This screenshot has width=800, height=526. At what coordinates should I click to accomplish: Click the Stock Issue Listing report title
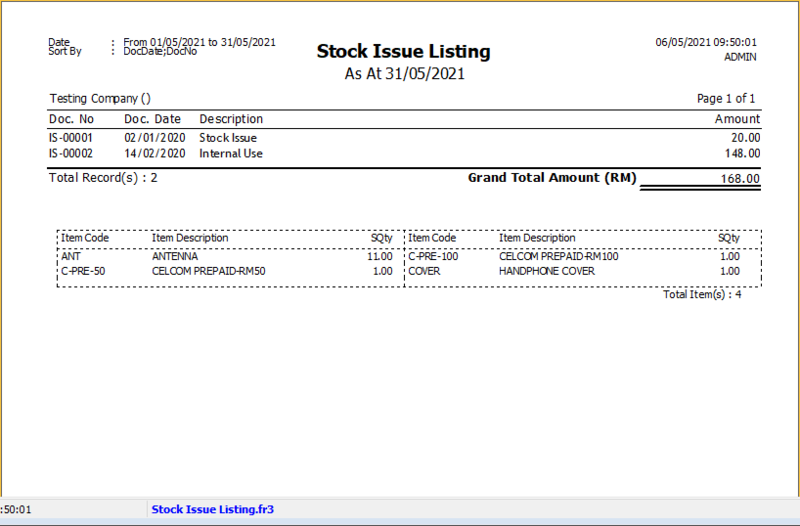point(403,51)
